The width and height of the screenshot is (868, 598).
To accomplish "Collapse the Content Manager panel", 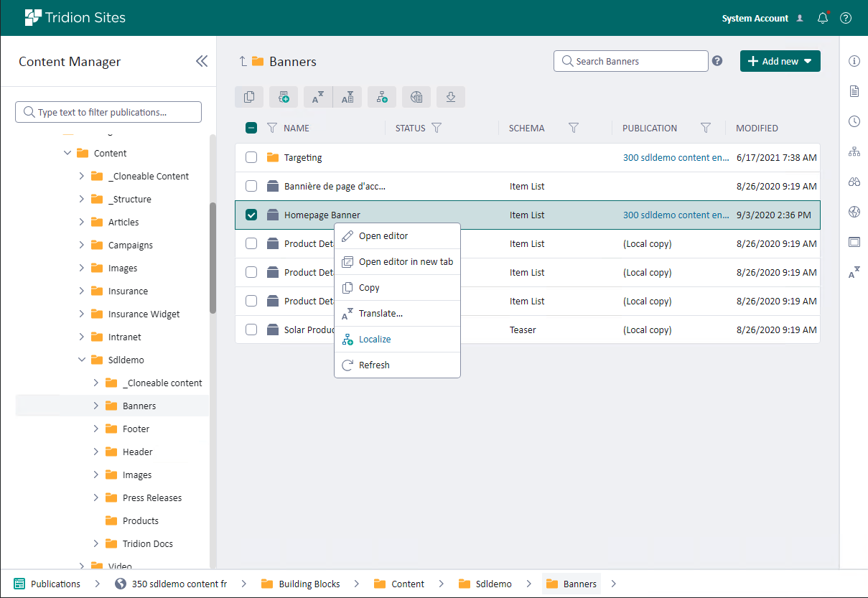I will [x=202, y=62].
